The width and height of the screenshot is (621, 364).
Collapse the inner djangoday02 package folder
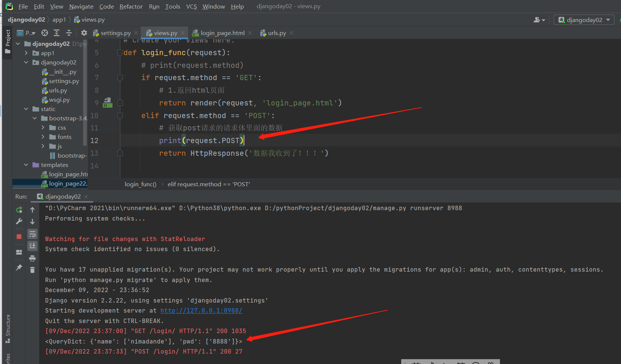pyautogui.click(x=26, y=62)
